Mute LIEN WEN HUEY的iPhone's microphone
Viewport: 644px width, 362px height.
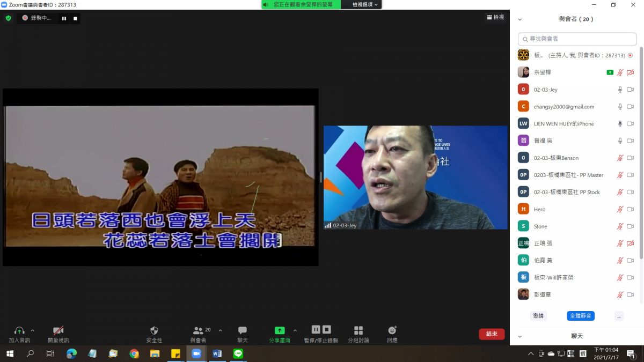(x=620, y=124)
